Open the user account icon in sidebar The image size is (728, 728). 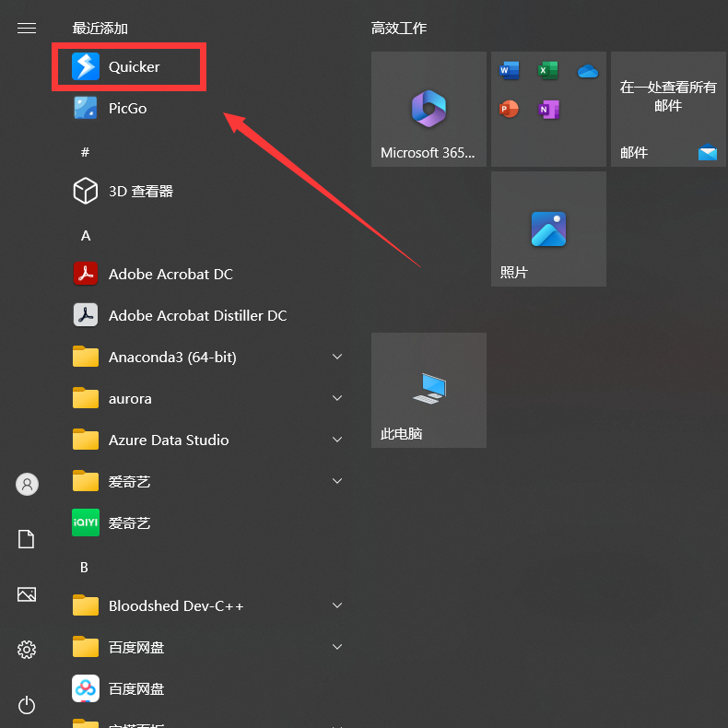click(x=27, y=484)
